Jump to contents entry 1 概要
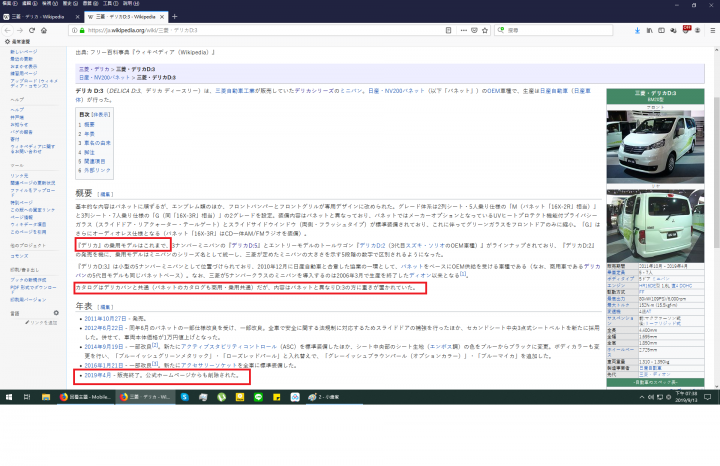The height and width of the screenshot is (466, 720). coord(87,125)
